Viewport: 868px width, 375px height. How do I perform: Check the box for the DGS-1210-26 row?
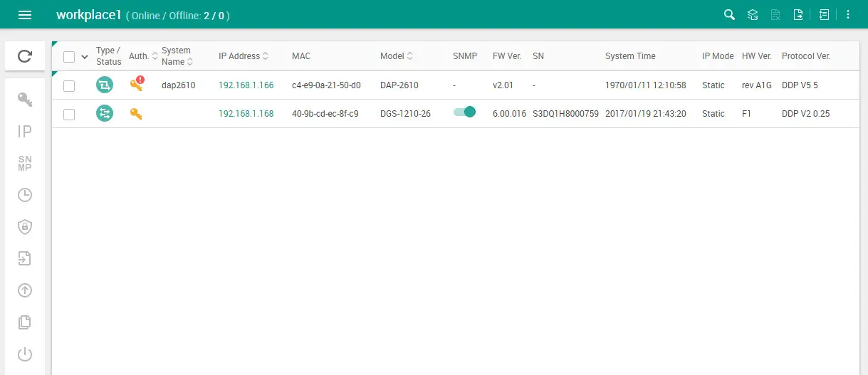coord(69,114)
